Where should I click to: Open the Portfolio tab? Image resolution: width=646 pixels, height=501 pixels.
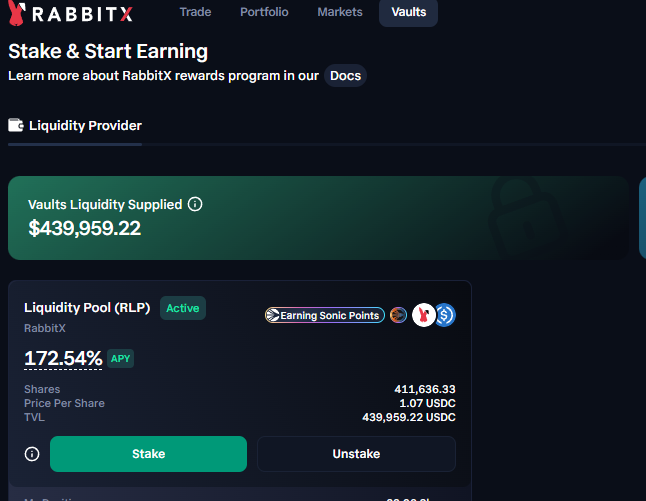[x=264, y=12]
